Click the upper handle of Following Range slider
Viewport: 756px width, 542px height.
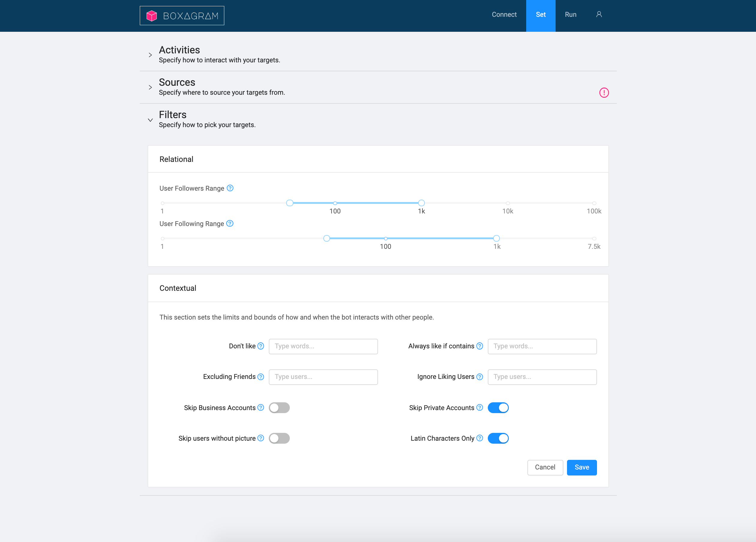[x=496, y=238]
